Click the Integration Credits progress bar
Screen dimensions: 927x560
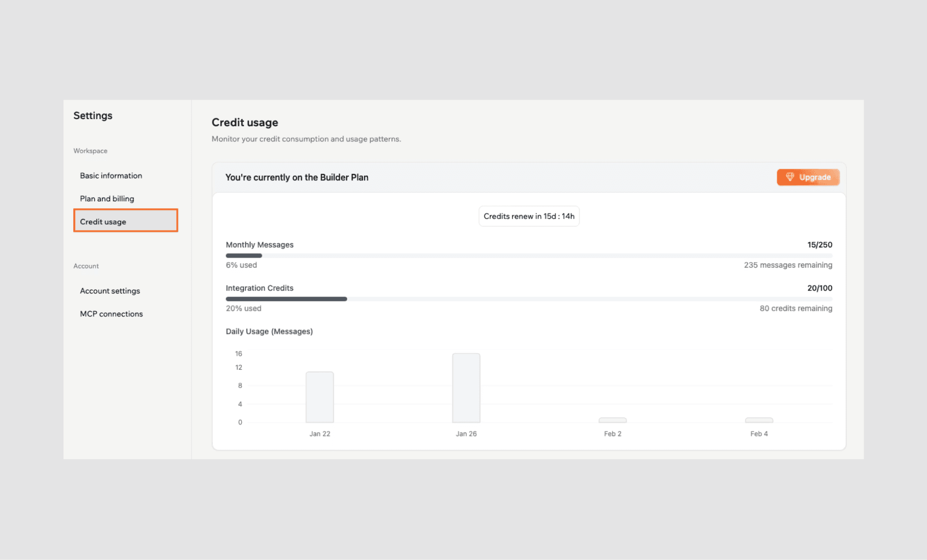529,299
